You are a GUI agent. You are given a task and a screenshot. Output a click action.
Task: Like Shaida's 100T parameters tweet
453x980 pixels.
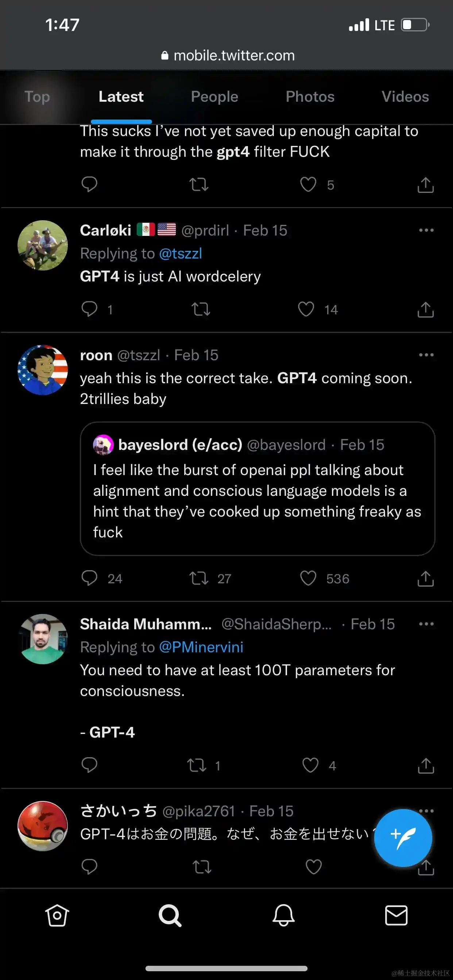pyautogui.click(x=310, y=765)
